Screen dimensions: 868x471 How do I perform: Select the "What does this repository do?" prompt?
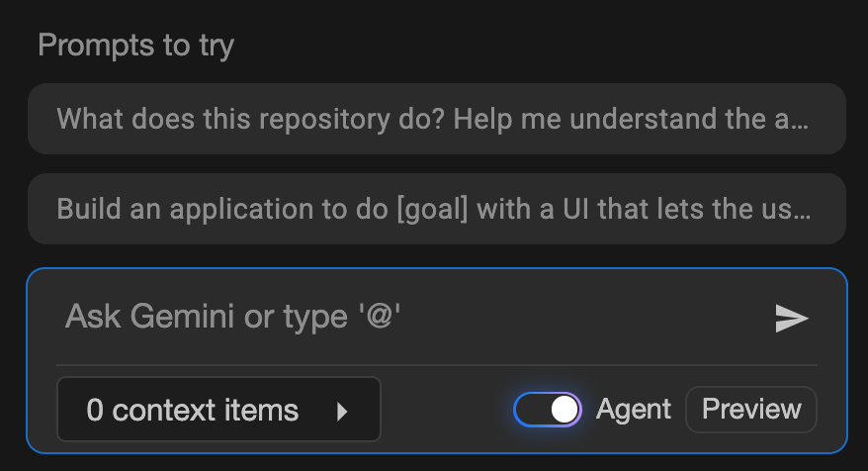[x=436, y=119]
